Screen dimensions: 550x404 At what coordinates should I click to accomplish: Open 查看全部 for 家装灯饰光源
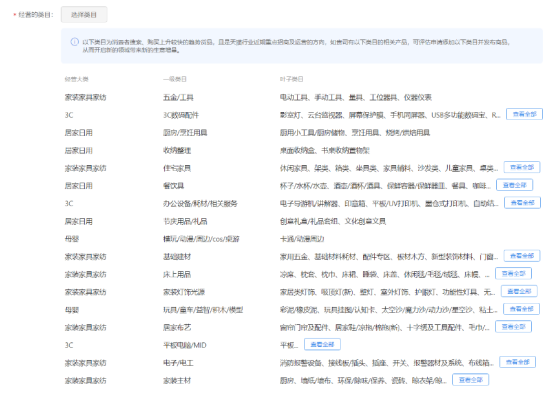pos(519,291)
